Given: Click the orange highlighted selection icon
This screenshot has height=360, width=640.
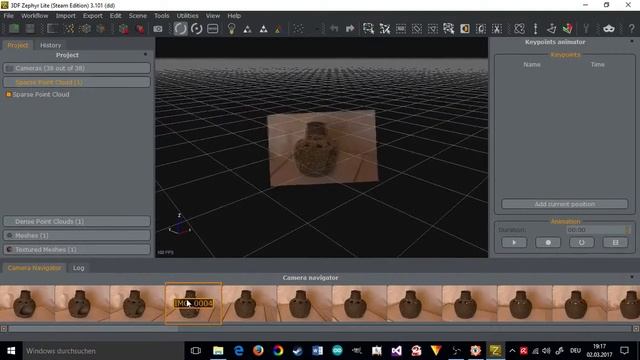Looking at the screenshot, I should [465, 29].
